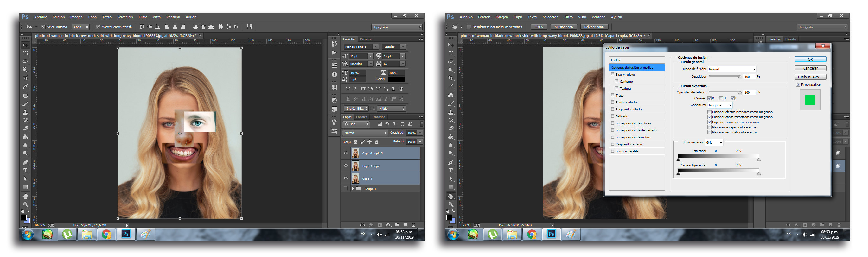This screenshot has width=868, height=257.
Task: Check the G channel box in Canales
Action: (x=721, y=98)
